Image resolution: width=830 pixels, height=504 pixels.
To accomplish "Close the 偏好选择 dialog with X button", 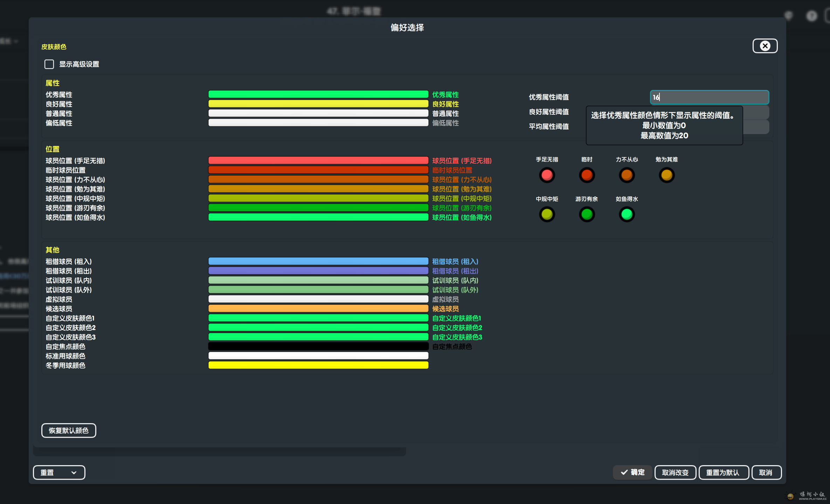I will pos(765,46).
